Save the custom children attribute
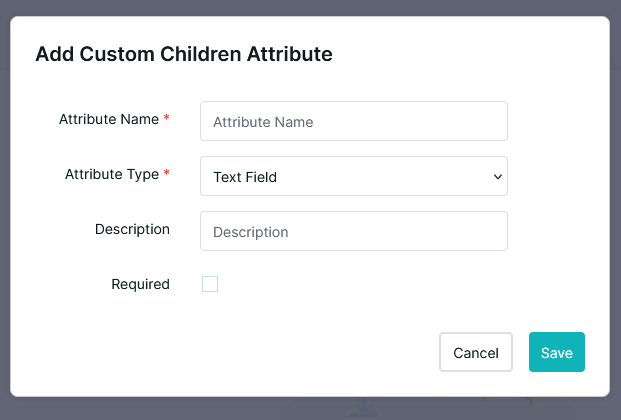 click(x=556, y=352)
